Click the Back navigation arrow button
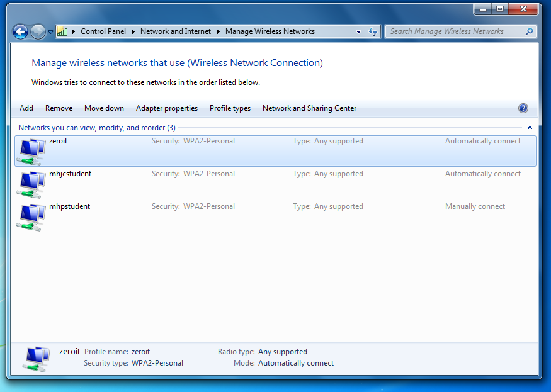The height and width of the screenshot is (392, 551). [x=20, y=31]
